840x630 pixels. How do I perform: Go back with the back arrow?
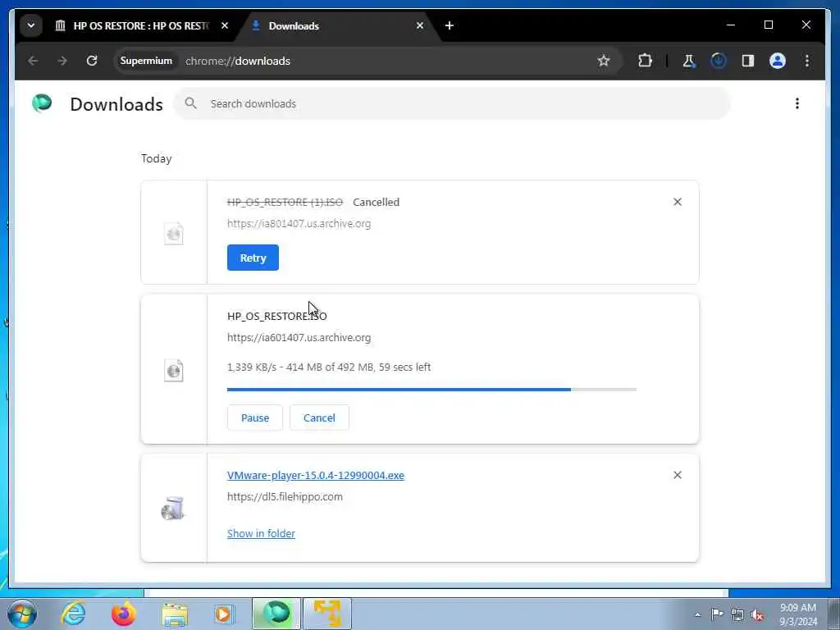(33, 61)
